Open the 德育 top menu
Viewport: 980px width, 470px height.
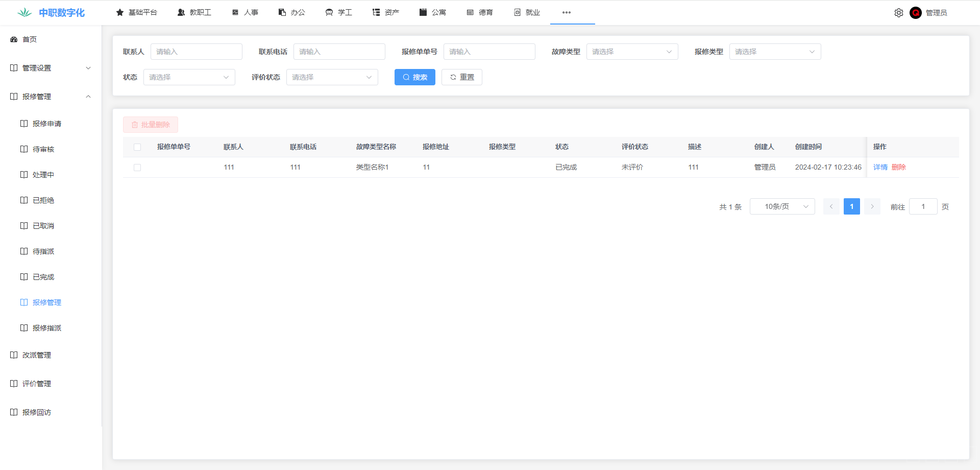[480, 12]
